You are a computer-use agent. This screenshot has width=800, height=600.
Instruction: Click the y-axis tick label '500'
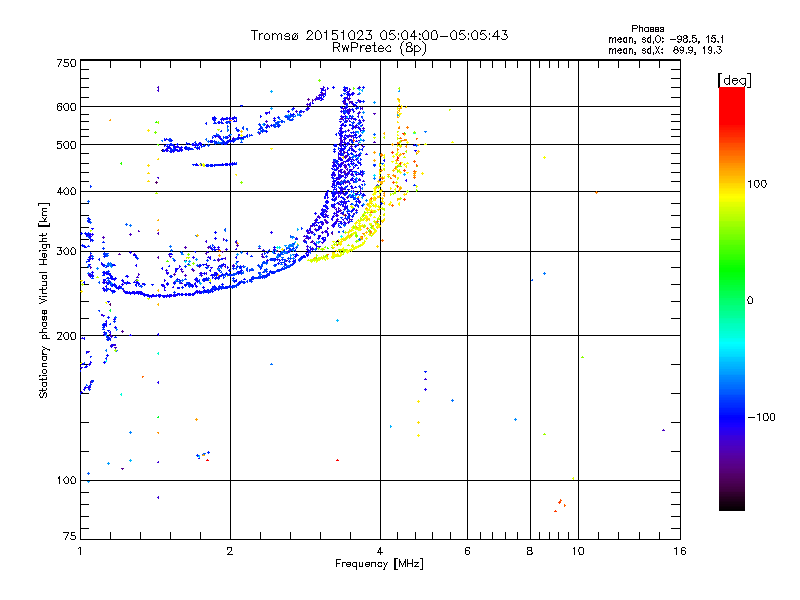66,145
